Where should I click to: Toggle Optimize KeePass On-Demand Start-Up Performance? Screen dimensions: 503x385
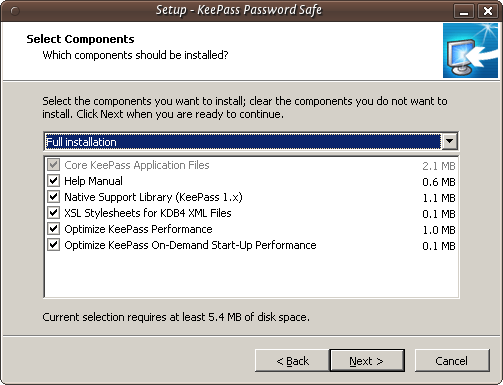tap(53, 245)
